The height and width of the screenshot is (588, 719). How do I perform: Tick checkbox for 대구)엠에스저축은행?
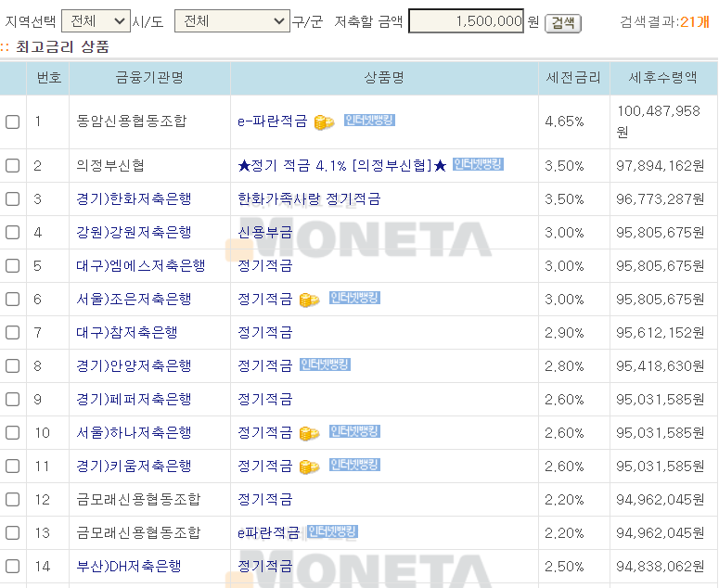pyautogui.click(x=12, y=266)
